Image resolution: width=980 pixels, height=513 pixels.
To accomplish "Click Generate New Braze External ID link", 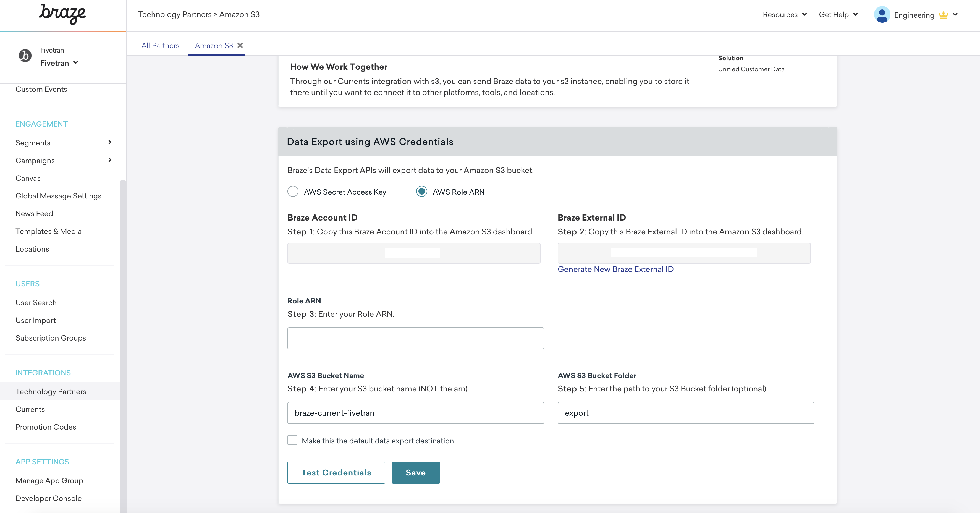I will 615,269.
